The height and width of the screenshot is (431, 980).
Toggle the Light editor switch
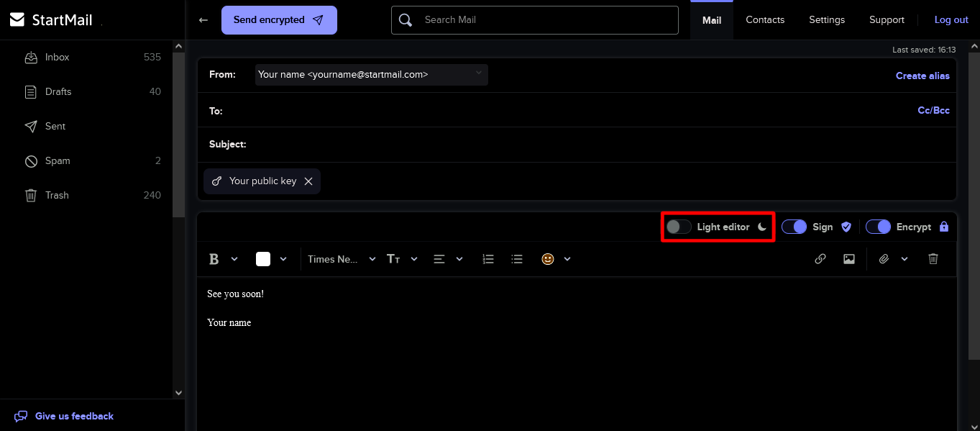[x=678, y=227]
